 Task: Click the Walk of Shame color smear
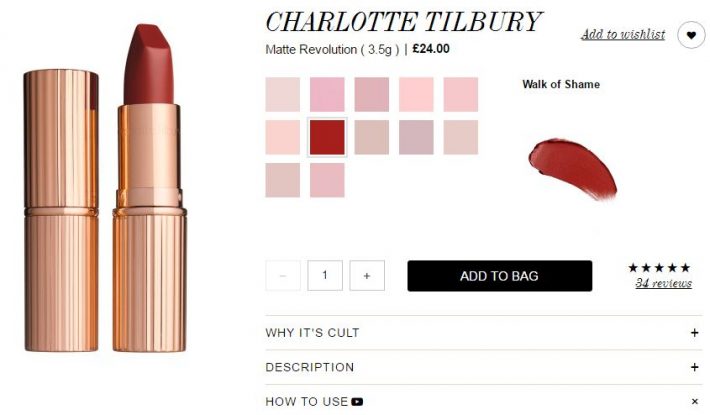[573, 169]
